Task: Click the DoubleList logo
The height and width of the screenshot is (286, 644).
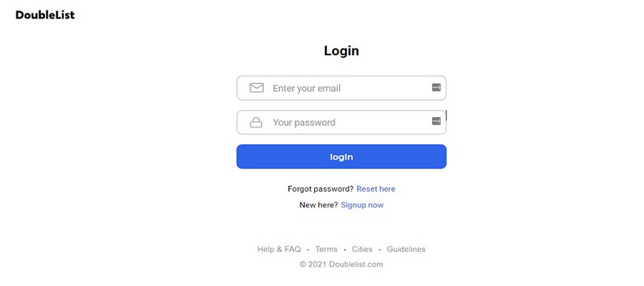Action: (x=45, y=15)
